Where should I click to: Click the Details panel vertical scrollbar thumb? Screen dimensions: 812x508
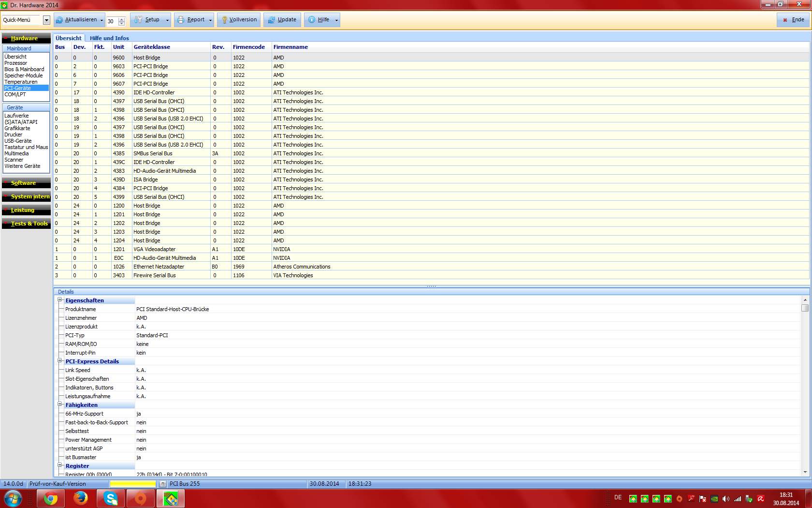(805, 308)
